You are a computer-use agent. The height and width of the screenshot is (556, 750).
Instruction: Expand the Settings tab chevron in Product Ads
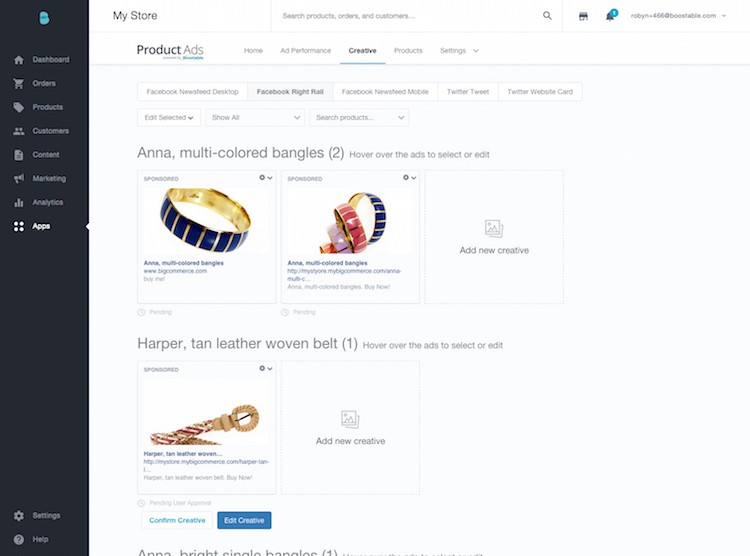(x=475, y=51)
